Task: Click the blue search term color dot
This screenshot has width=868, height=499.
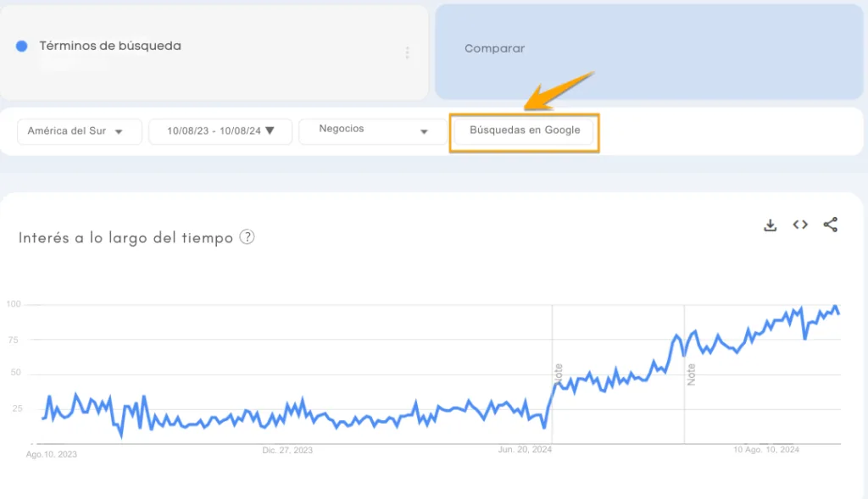Action: tap(22, 47)
